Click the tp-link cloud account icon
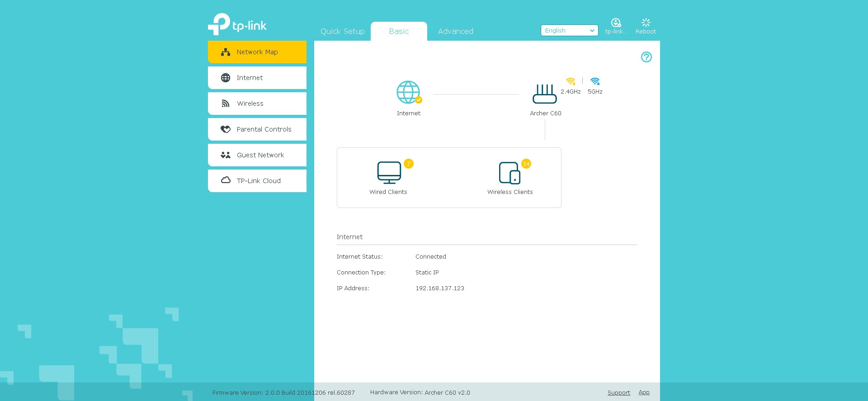This screenshot has height=401, width=868. (x=616, y=23)
